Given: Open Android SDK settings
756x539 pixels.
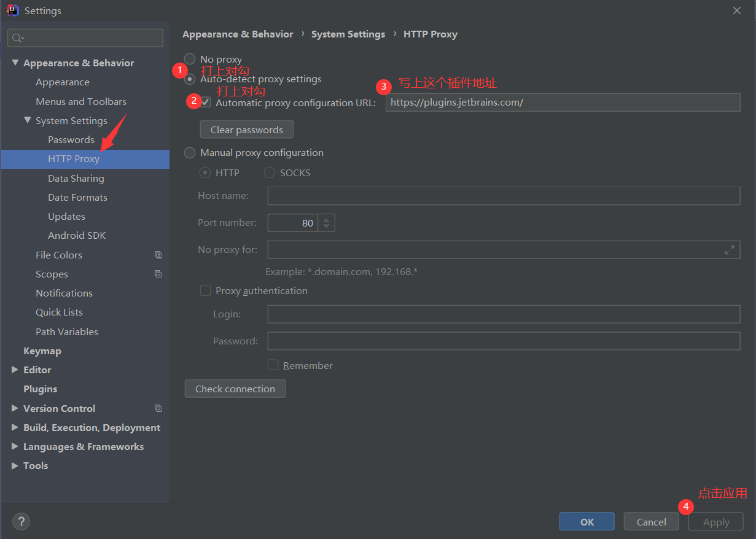Looking at the screenshot, I should 77,235.
